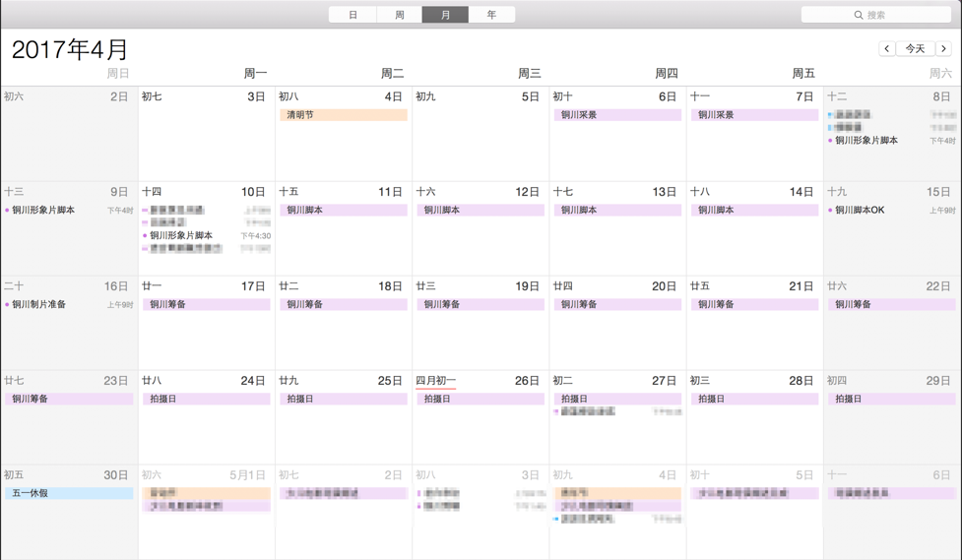
Task: Click the 今天 today button
Action: (x=915, y=48)
